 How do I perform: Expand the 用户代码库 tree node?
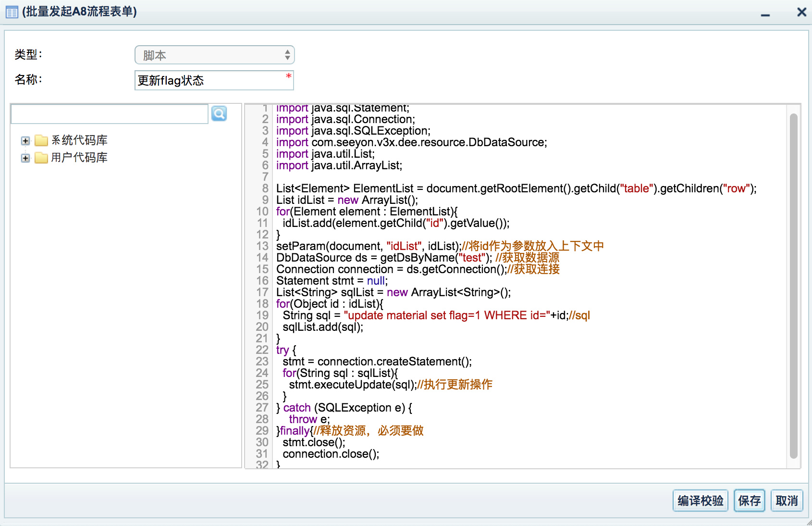tap(25, 158)
